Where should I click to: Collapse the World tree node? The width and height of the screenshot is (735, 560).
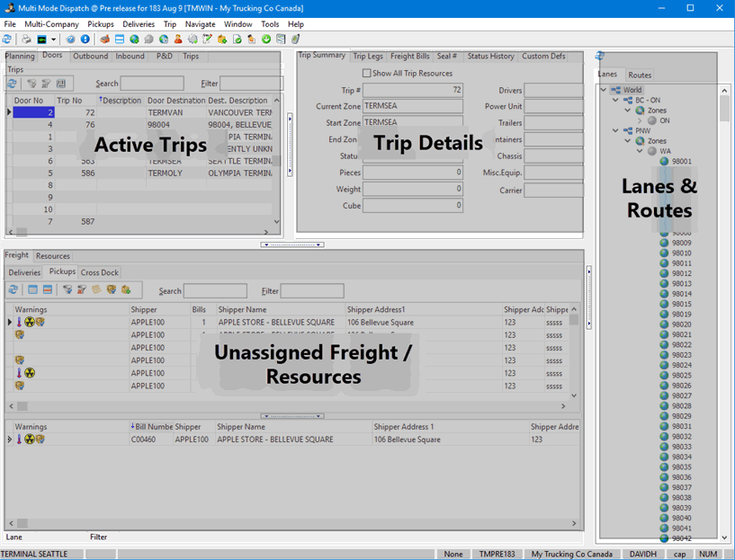[x=604, y=90]
